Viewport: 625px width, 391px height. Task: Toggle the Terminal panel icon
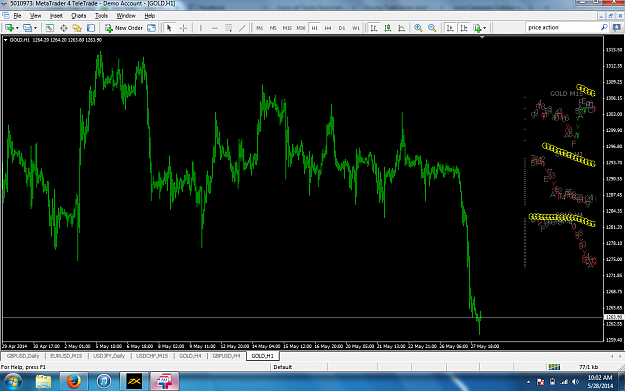pyautogui.click(x=91, y=28)
